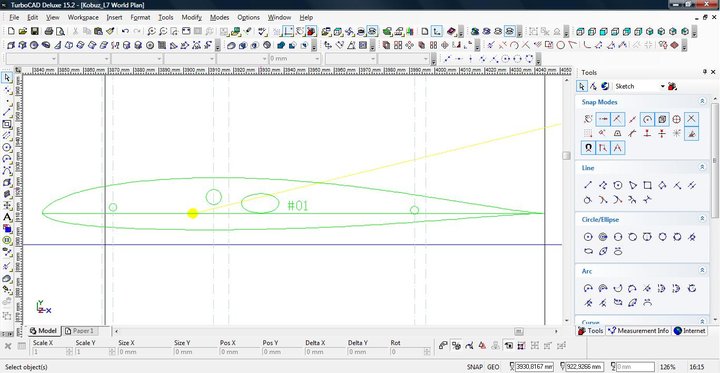The width and height of the screenshot is (720, 373).
Task: Select the Text tool letter A
Action: tap(7, 217)
